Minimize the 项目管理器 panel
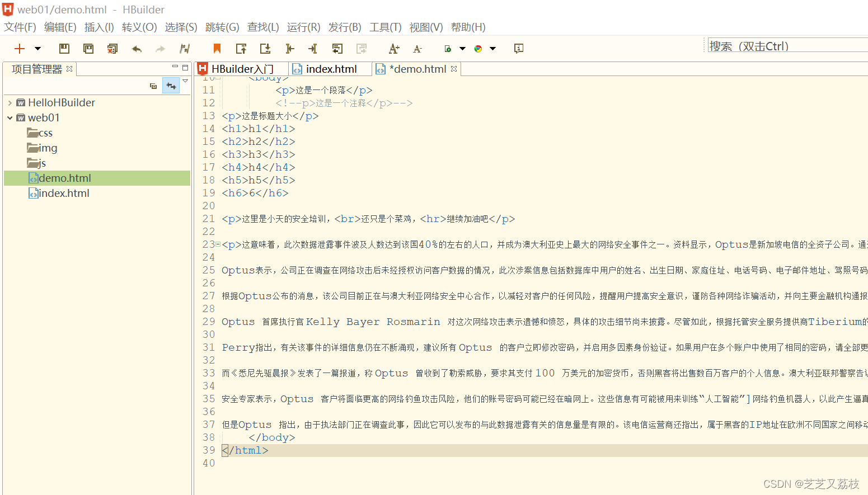This screenshot has height=495, width=868. click(175, 67)
